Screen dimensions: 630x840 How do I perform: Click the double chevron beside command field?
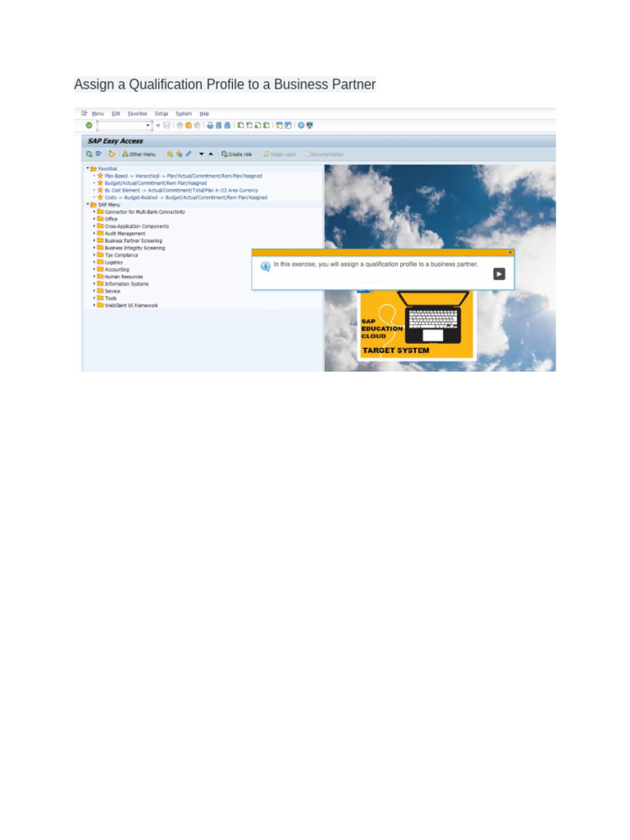158,126
